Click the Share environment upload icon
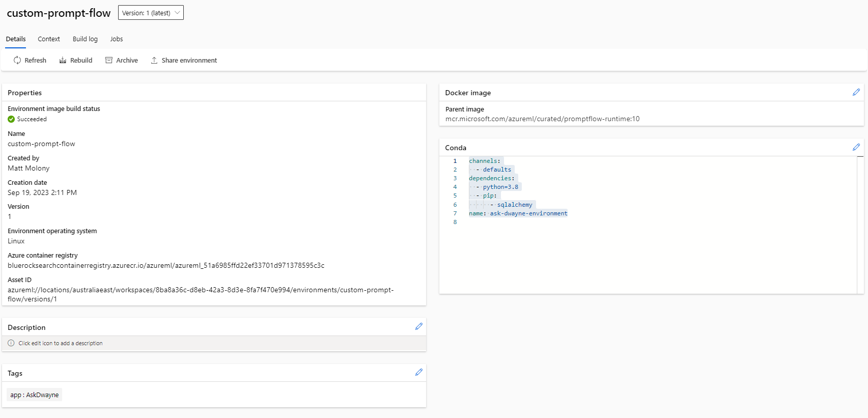The image size is (868, 418). coord(154,60)
